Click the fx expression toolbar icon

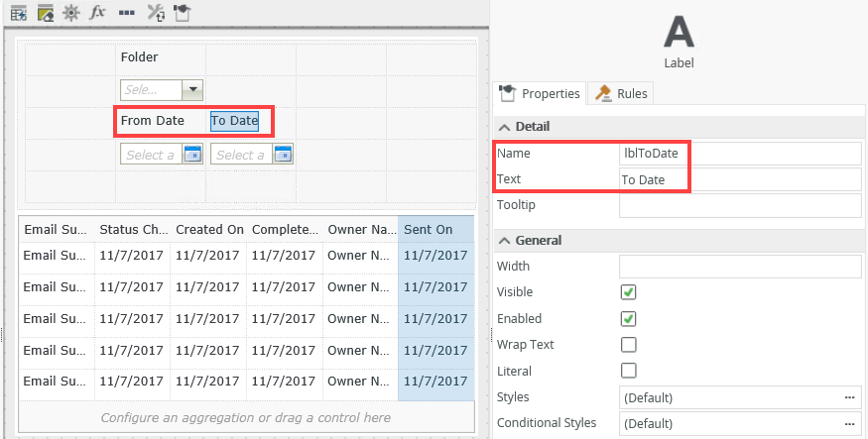(x=97, y=13)
